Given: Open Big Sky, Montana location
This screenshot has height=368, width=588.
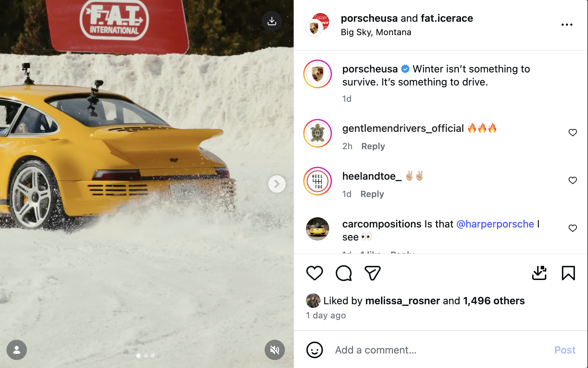Looking at the screenshot, I should [x=376, y=32].
